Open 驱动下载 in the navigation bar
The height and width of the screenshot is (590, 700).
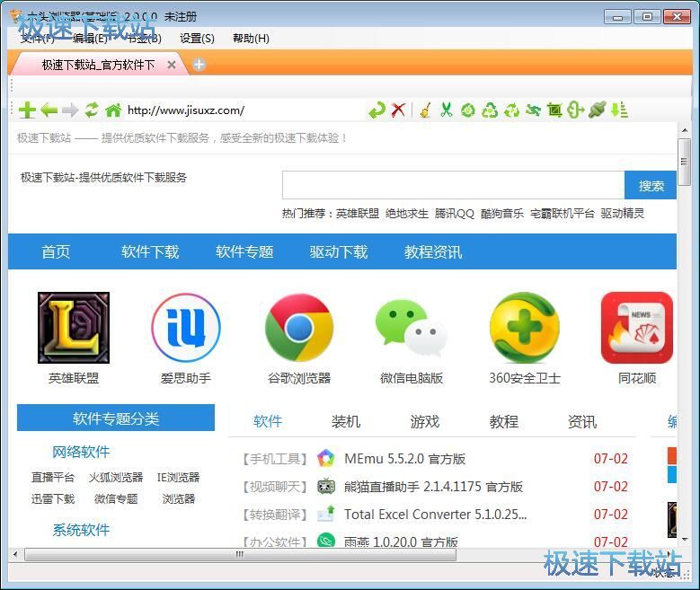339,251
